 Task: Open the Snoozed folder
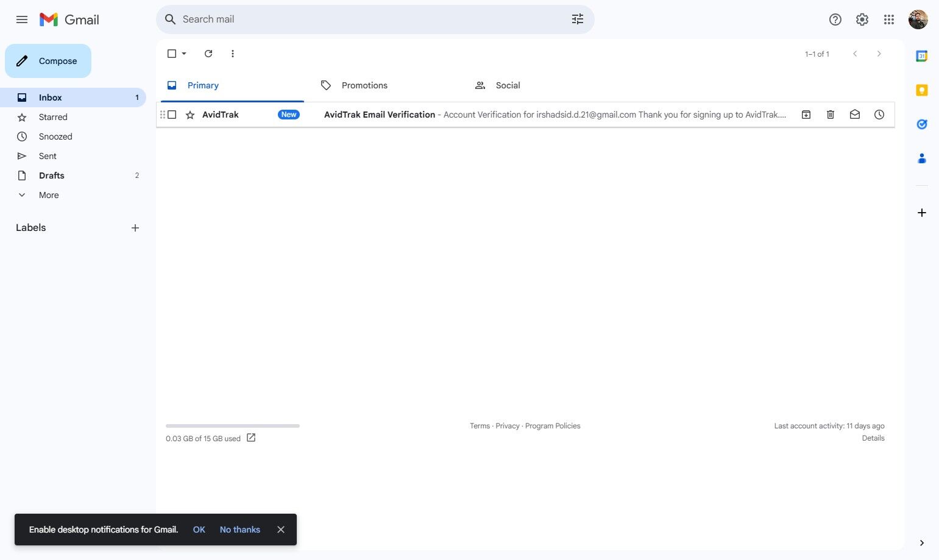(73, 136)
